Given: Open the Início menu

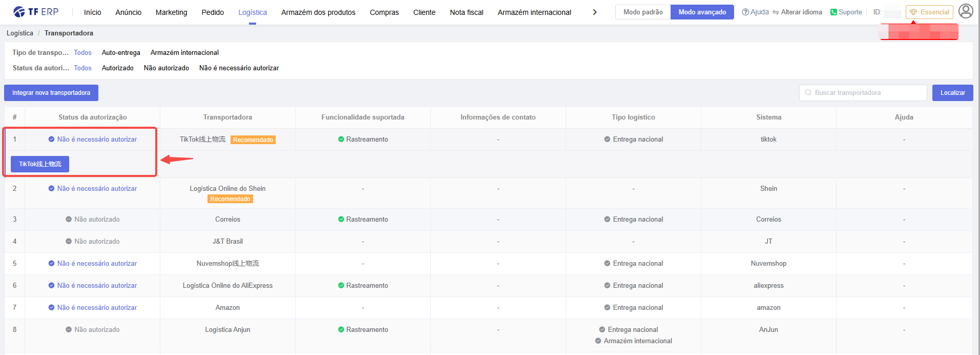Looking at the screenshot, I should (92, 12).
